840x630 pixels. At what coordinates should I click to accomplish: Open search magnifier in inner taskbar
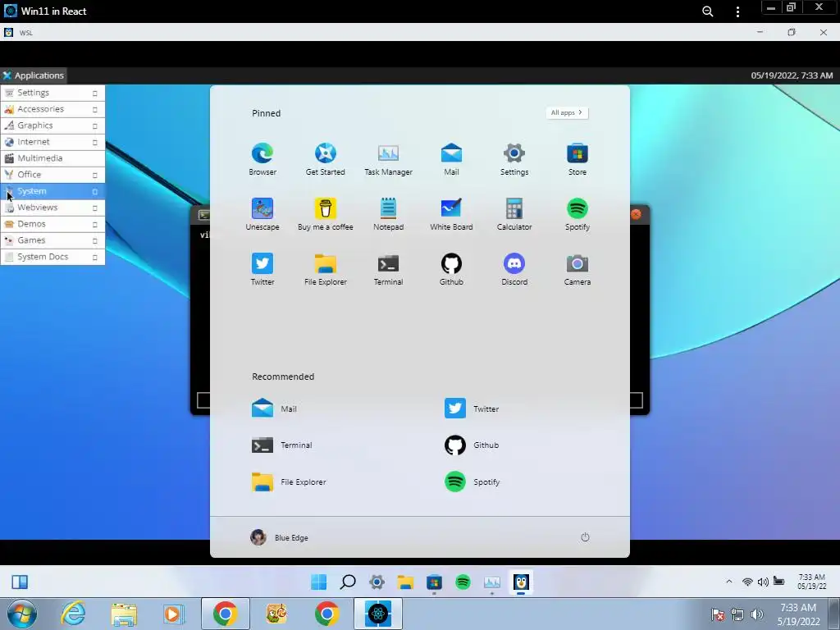(x=348, y=582)
